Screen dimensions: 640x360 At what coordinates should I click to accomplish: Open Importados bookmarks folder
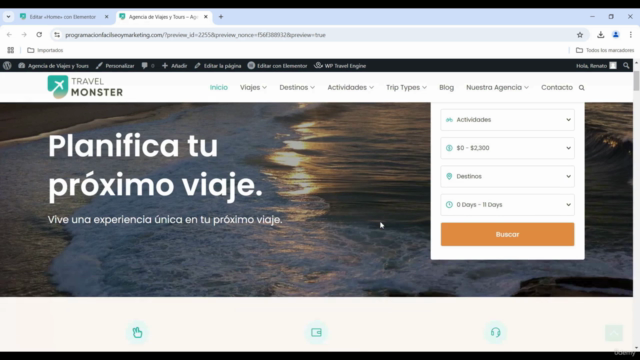[x=45, y=50]
